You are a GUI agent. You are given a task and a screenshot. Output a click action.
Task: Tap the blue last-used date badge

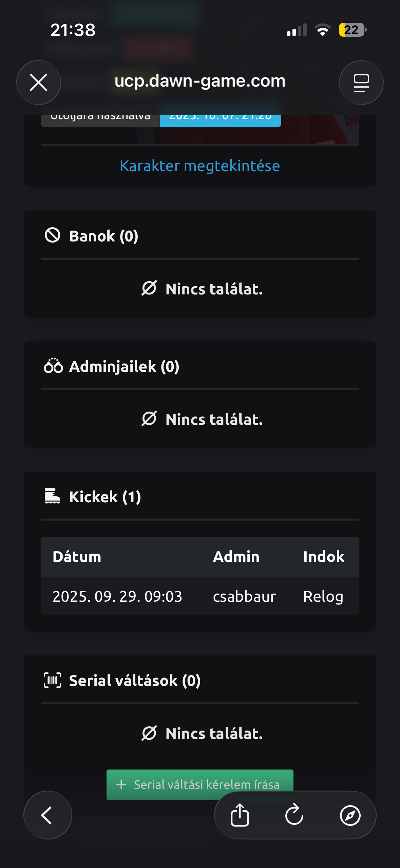point(220,120)
